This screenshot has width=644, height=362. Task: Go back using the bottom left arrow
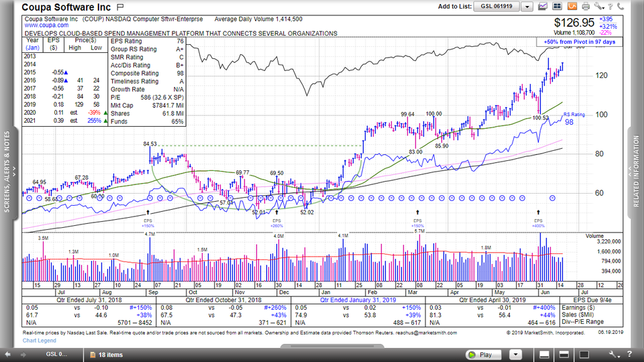coord(8,355)
